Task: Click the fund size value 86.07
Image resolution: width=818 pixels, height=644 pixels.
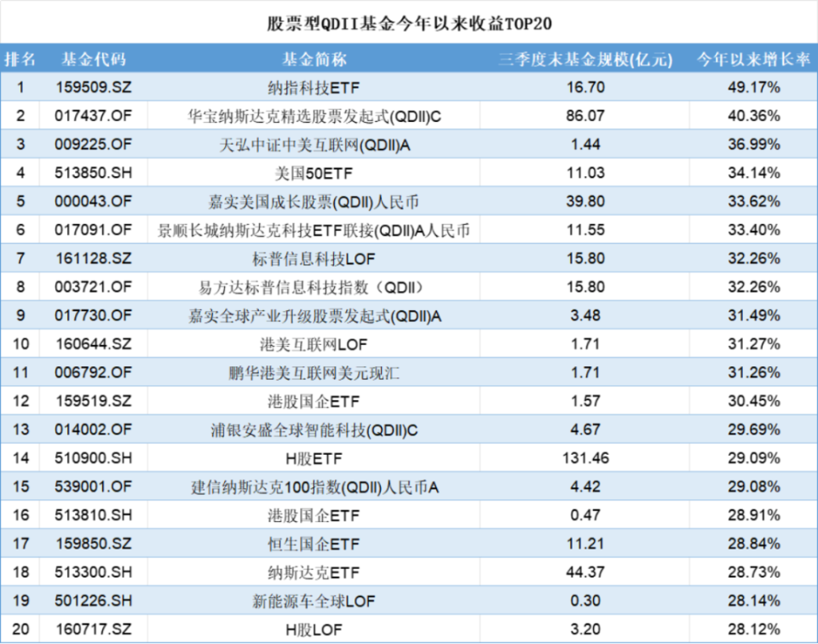Action: (585, 116)
